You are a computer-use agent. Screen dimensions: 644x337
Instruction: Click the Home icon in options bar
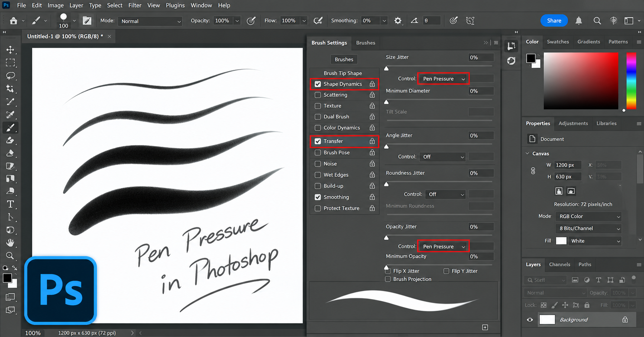click(13, 21)
